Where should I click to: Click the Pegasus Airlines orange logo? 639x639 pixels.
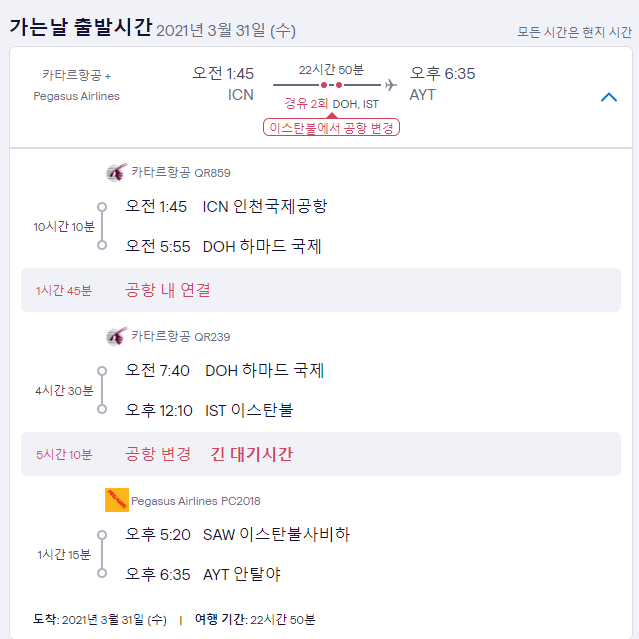(117, 500)
